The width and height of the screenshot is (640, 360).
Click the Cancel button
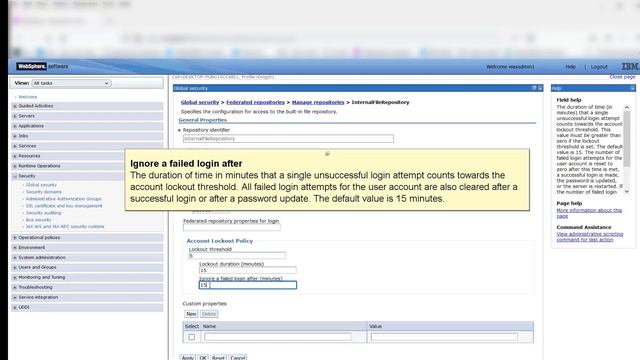point(238,358)
